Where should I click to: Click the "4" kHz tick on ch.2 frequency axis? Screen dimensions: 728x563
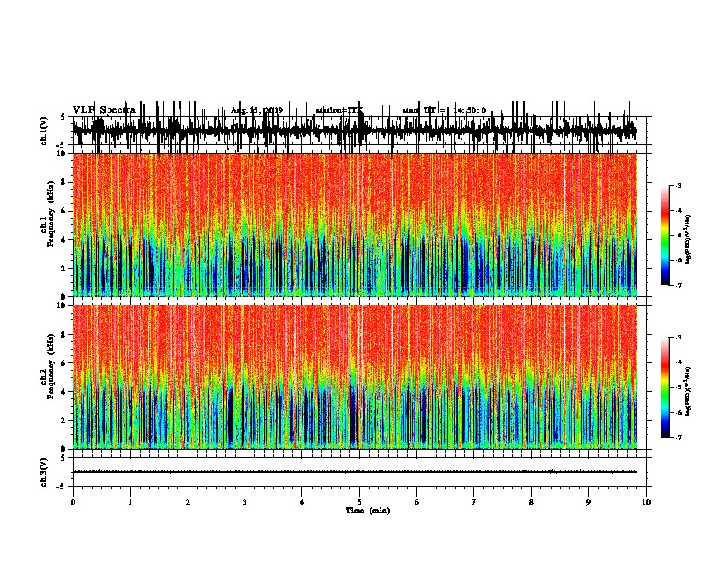tap(64, 392)
